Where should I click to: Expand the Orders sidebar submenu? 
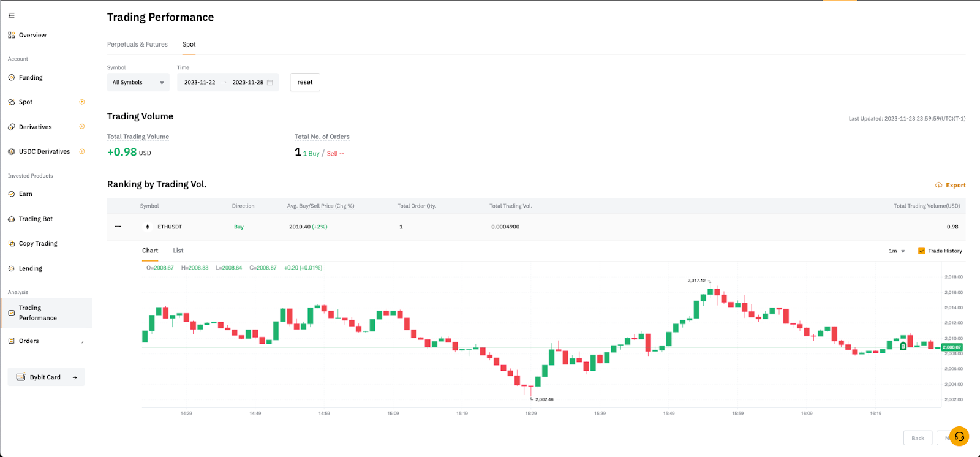(82, 342)
